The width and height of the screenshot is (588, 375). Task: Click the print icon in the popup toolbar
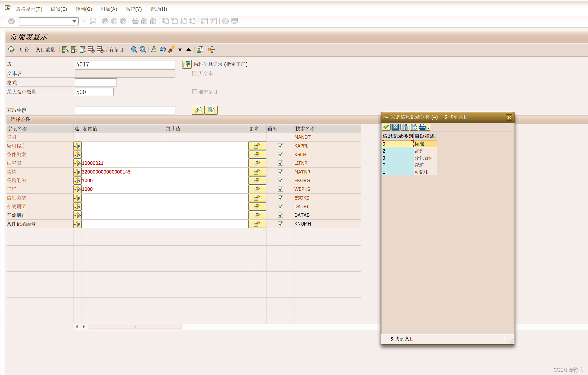(x=422, y=127)
